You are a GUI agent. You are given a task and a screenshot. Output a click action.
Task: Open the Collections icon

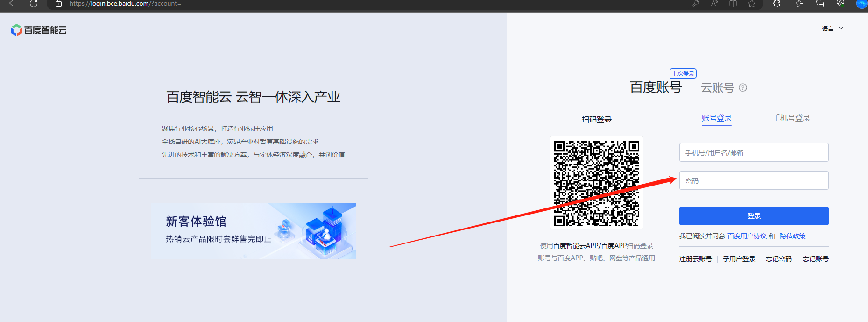tap(820, 3)
